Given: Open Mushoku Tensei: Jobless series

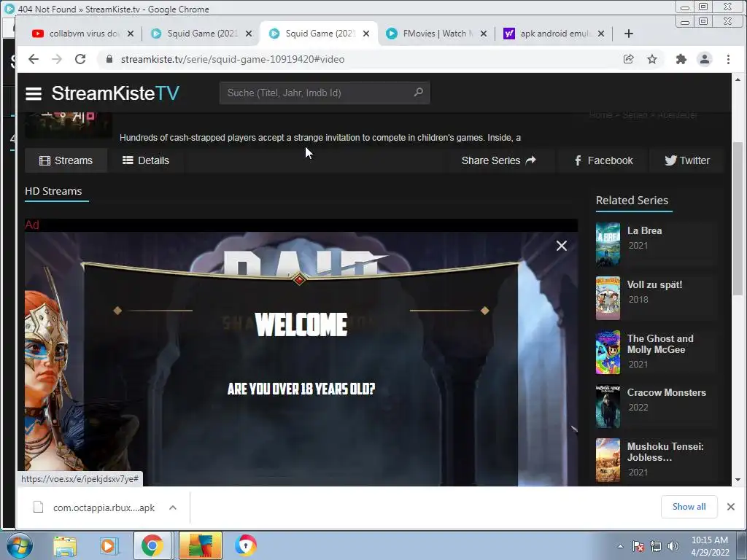Looking at the screenshot, I should 665,452.
